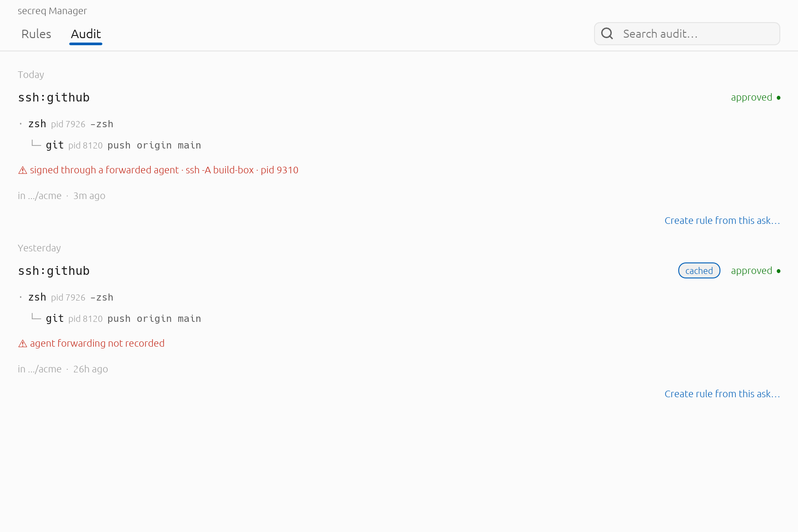Viewport: 798px width, 532px height.
Task: Click approved status next to cached badge
Action: click(751, 270)
